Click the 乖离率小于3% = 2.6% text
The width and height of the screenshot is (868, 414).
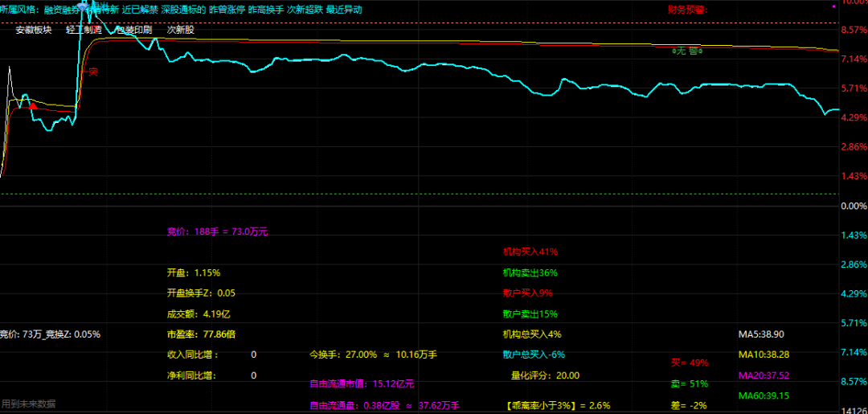[x=558, y=406]
